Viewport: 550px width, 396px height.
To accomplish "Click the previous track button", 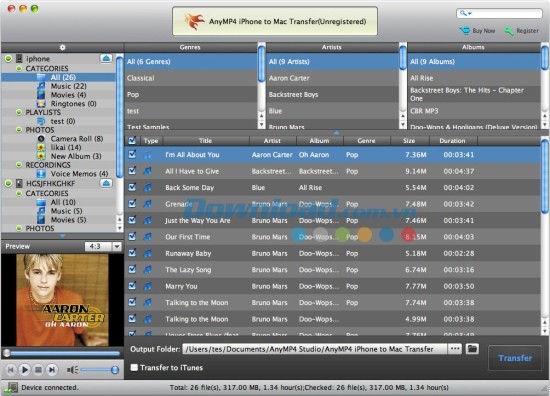I will pos(11,370).
